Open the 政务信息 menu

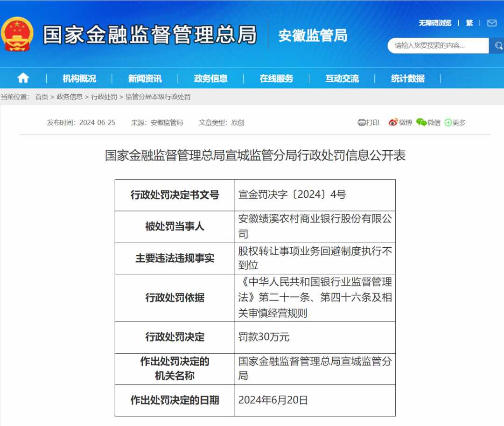click(210, 78)
